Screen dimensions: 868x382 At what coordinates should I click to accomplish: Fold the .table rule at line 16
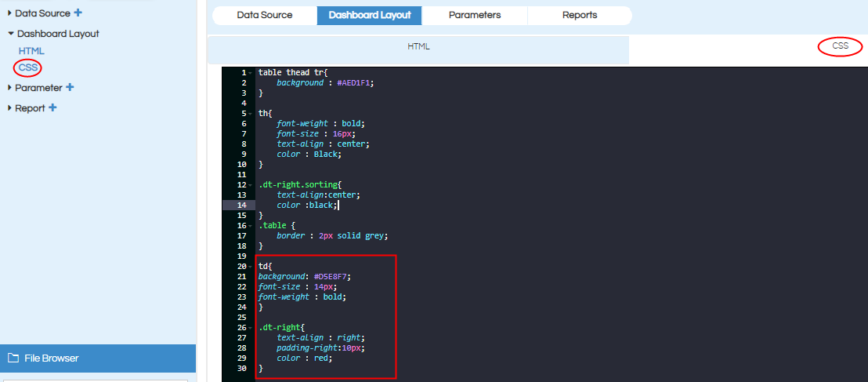coord(251,226)
